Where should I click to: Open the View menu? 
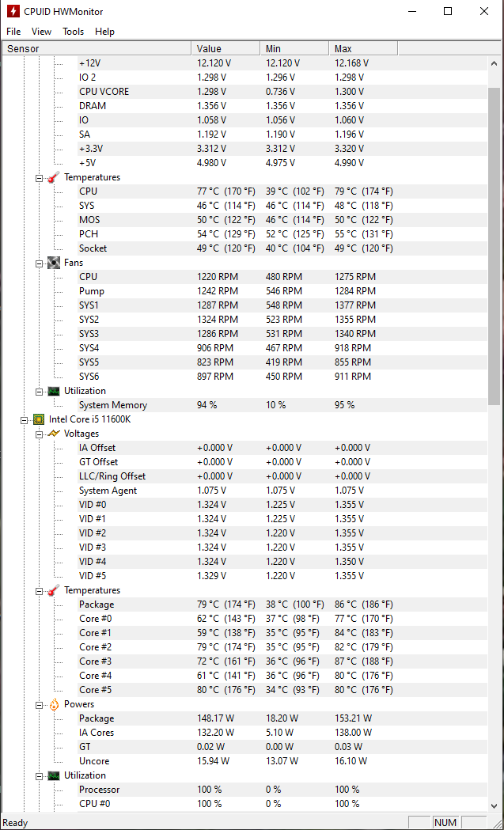(x=41, y=32)
